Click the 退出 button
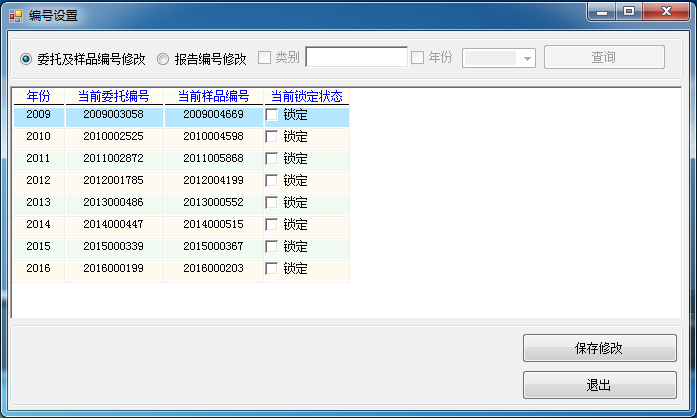This screenshot has width=697, height=419. click(598, 385)
